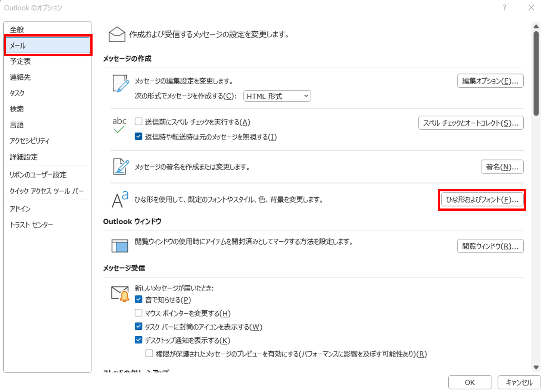
Task: Enable 送信前にスペル チェックを実行する checkbox
Action: tap(138, 122)
